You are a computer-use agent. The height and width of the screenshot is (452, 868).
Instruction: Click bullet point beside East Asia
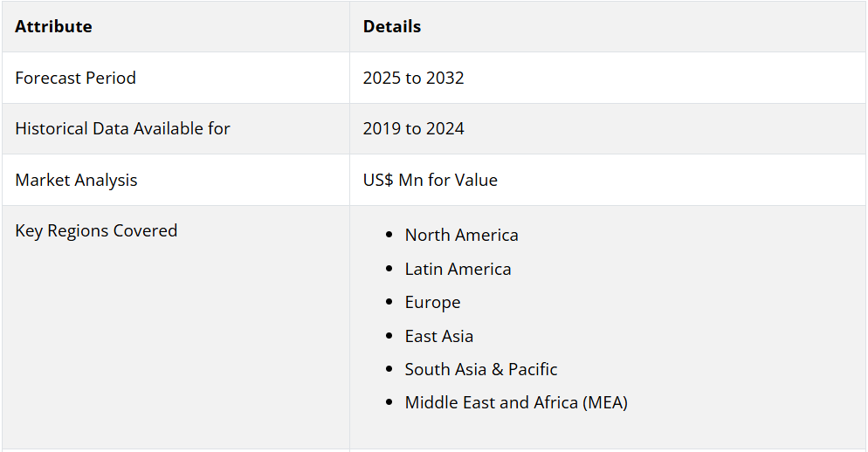389,336
